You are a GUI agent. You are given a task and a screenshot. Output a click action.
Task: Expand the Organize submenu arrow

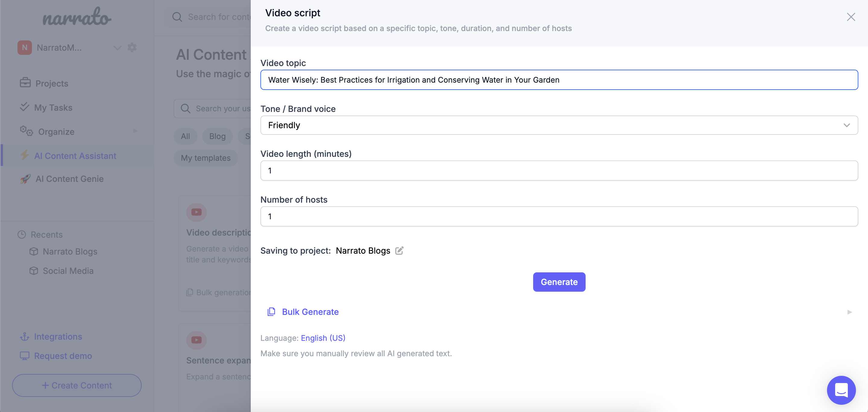coord(135,131)
